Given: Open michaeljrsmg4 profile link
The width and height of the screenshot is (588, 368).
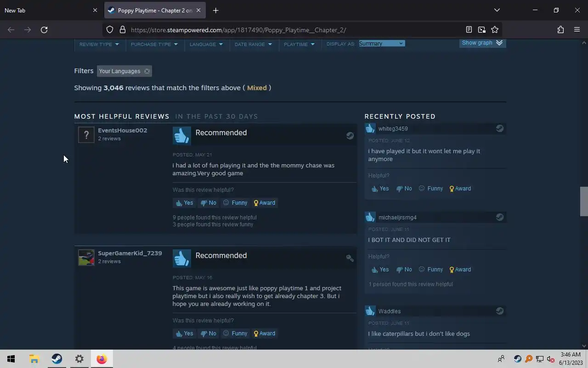Looking at the screenshot, I should (397, 218).
